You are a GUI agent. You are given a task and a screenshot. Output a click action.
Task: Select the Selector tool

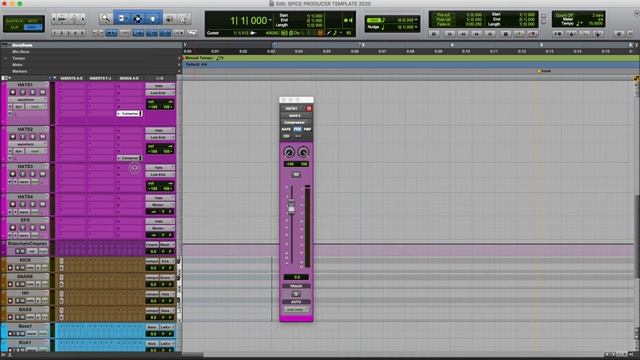pos(138,18)
